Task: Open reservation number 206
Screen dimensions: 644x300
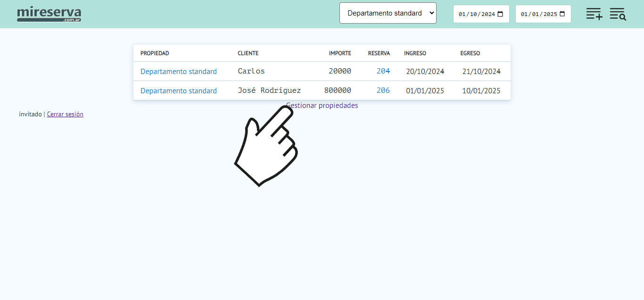Action: coord(383,90)
